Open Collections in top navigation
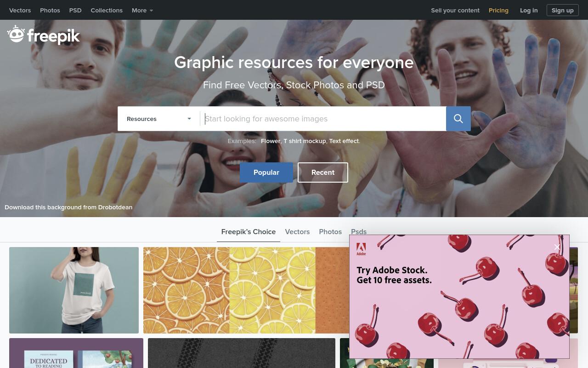588x368 pixels. pyautogui.click(x=107, y=10)
